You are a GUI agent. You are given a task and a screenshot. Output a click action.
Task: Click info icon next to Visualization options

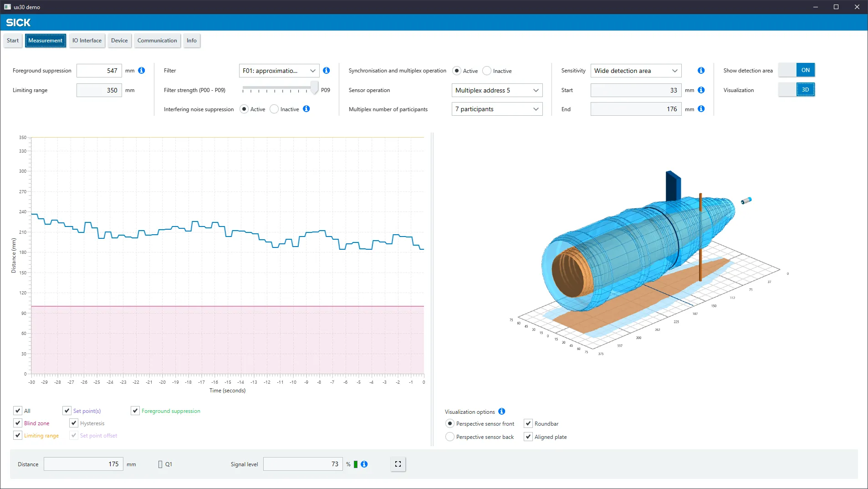click(502, 412)
